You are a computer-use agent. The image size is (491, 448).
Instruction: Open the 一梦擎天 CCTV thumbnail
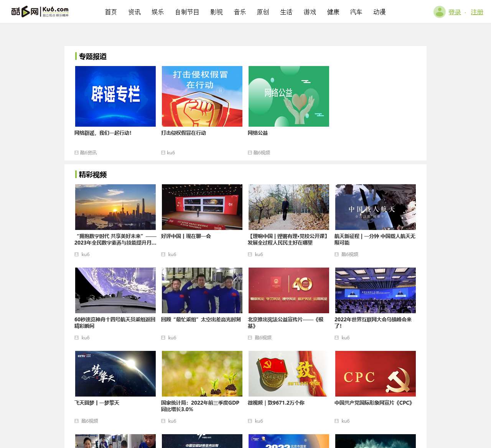click(115, 374)
